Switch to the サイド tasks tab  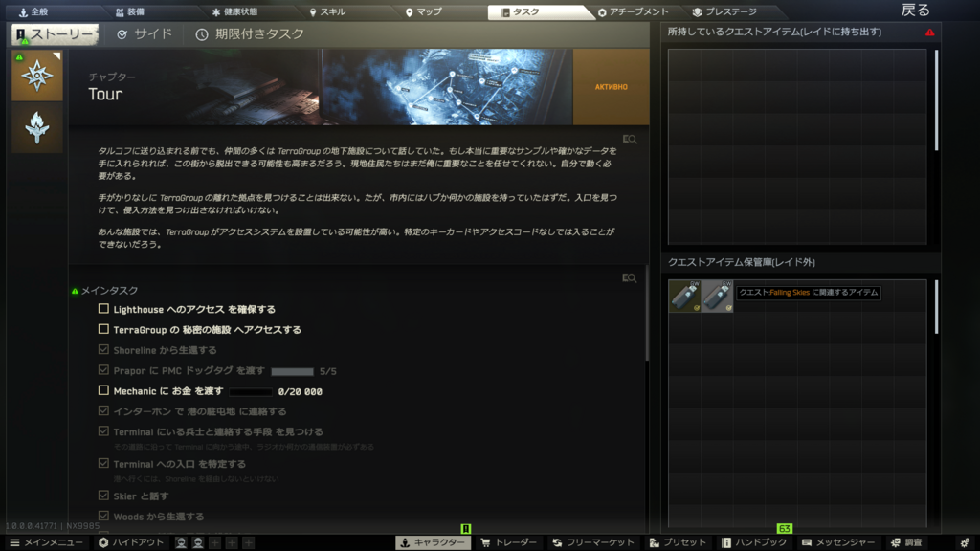pyautogui.click(x=145, y=34)
